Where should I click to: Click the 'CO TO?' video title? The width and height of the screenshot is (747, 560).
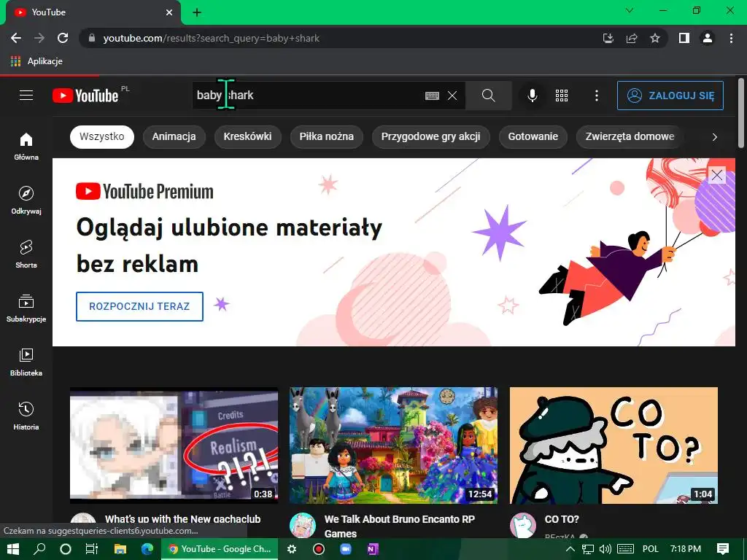562,519
